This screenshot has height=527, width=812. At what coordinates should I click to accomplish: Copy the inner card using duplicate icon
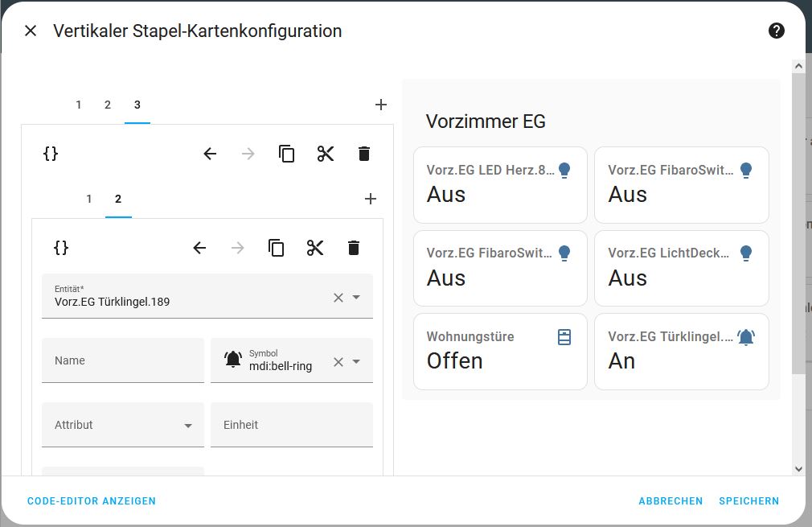point(277,248)
